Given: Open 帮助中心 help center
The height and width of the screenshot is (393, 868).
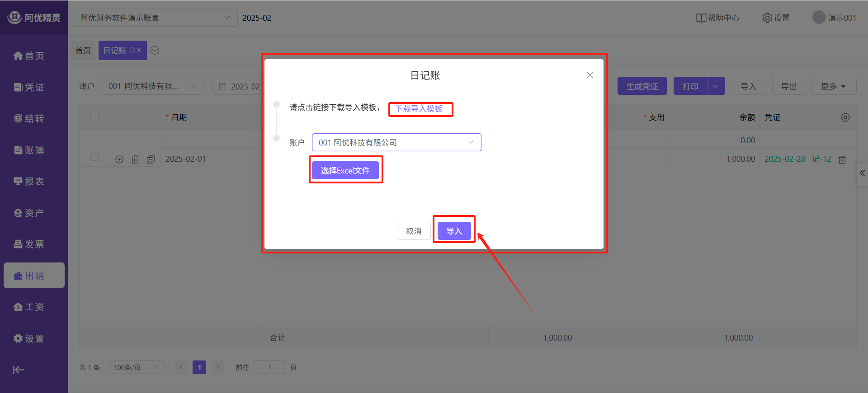Looking at the screenshot, I should tap(717, 18).
